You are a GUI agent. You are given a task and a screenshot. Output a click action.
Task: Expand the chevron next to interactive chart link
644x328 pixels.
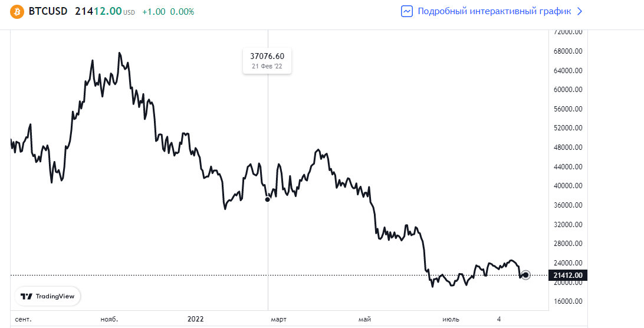click(579, 11)
